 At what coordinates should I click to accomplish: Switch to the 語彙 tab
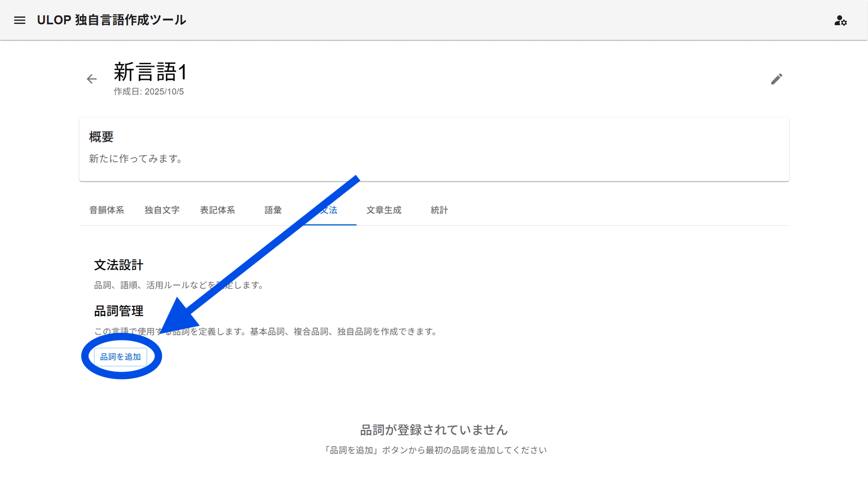click(x=273, y=210)
